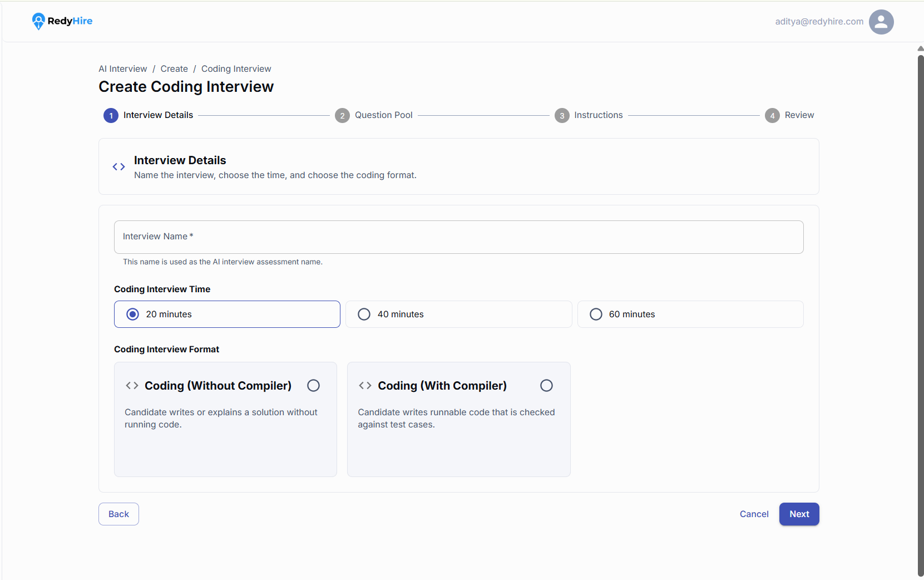This screenshot has height=580, width=924.
Task: Click the 'Coding Interview Format' label
Action: tap(166, 349)
